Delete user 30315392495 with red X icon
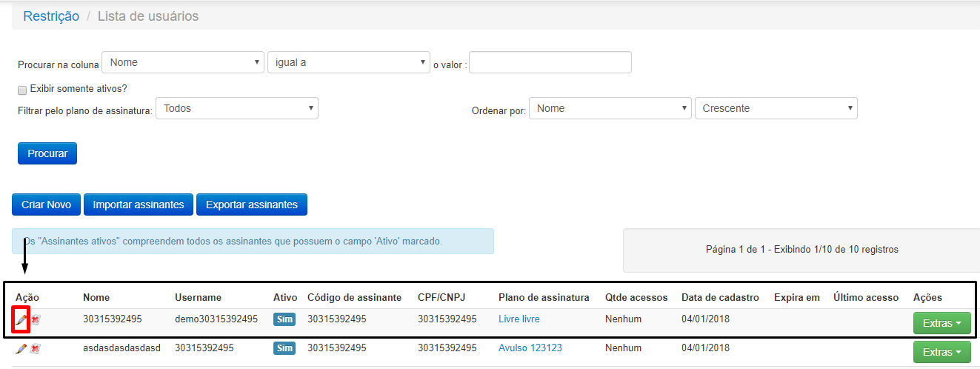The image size is (980, 369). tap(36, 319)
